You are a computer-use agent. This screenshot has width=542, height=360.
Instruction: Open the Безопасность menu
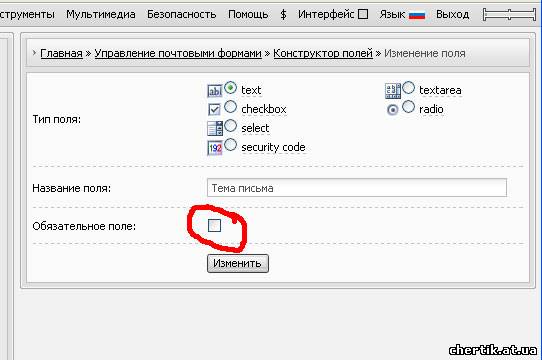pyautogui.click(x=181, y=15)
